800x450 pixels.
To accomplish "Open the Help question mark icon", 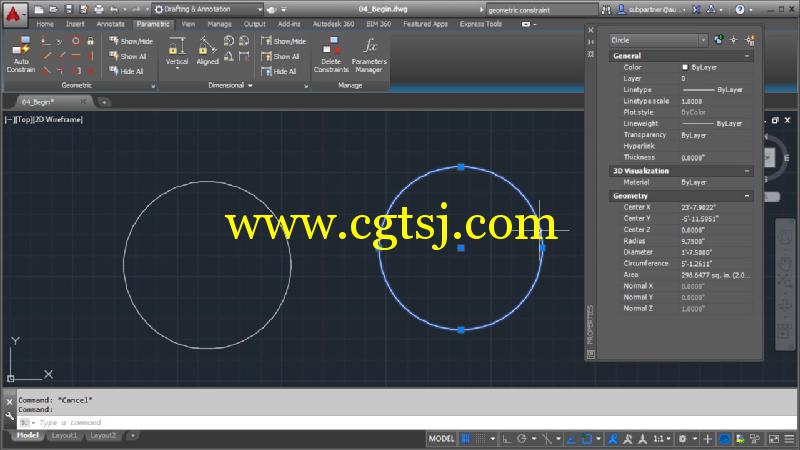I will (x=740, y=9).
